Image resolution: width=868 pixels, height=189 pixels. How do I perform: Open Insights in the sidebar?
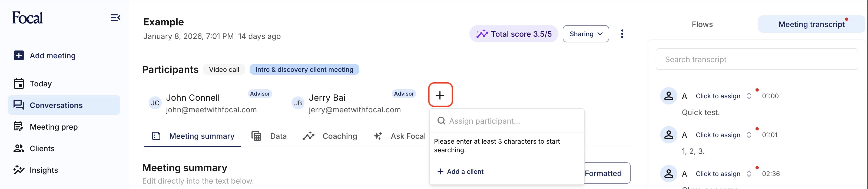pos(44,170)
